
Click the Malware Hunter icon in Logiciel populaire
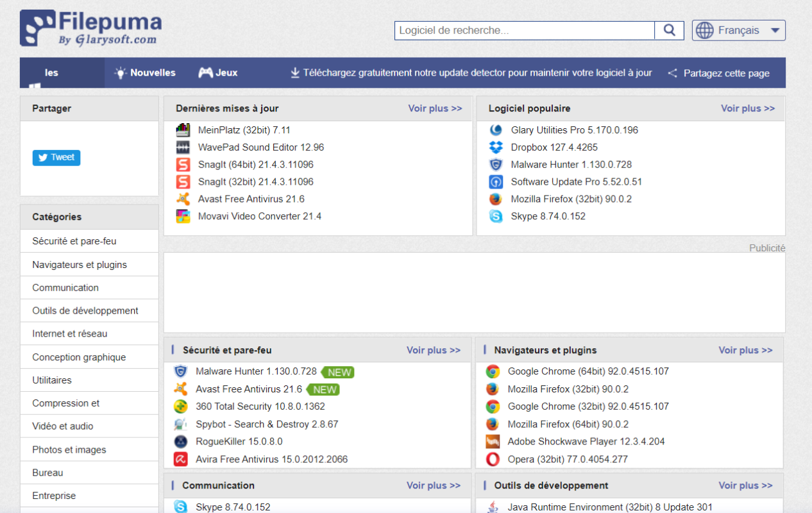(496, 165)
